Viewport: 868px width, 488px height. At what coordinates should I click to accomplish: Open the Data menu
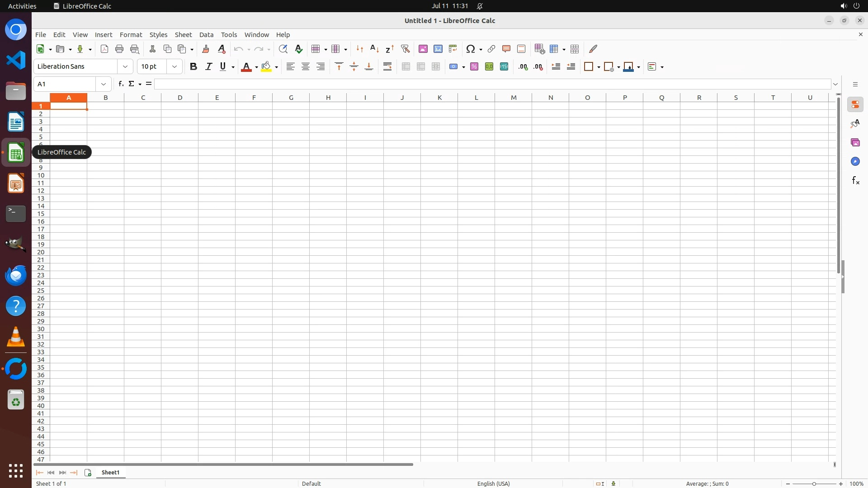pos(206,35)
